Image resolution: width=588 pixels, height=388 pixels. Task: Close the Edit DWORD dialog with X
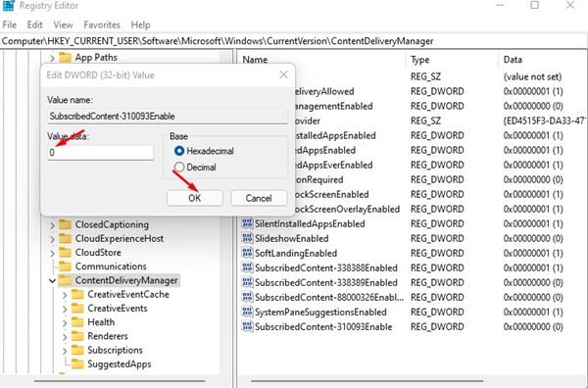283,74
